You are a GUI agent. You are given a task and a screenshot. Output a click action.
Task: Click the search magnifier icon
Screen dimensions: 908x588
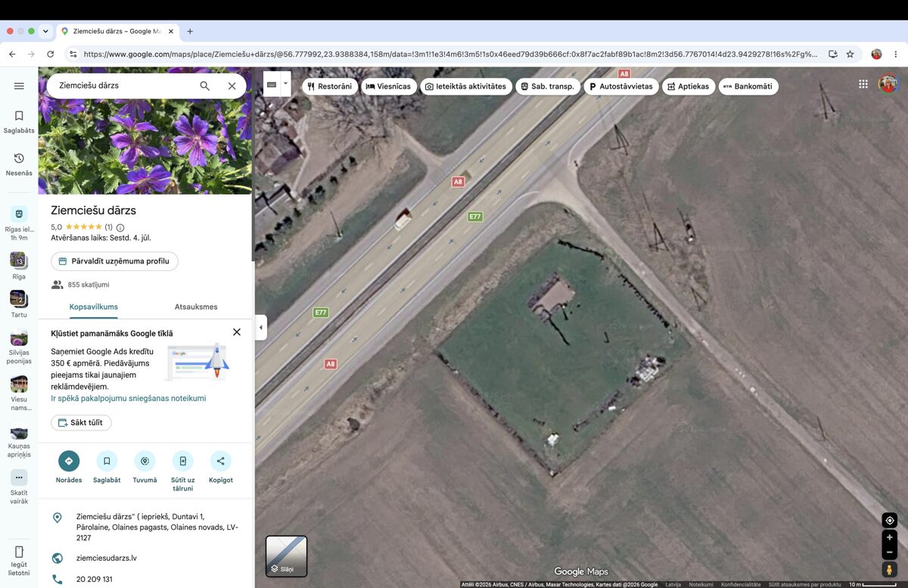204,86
